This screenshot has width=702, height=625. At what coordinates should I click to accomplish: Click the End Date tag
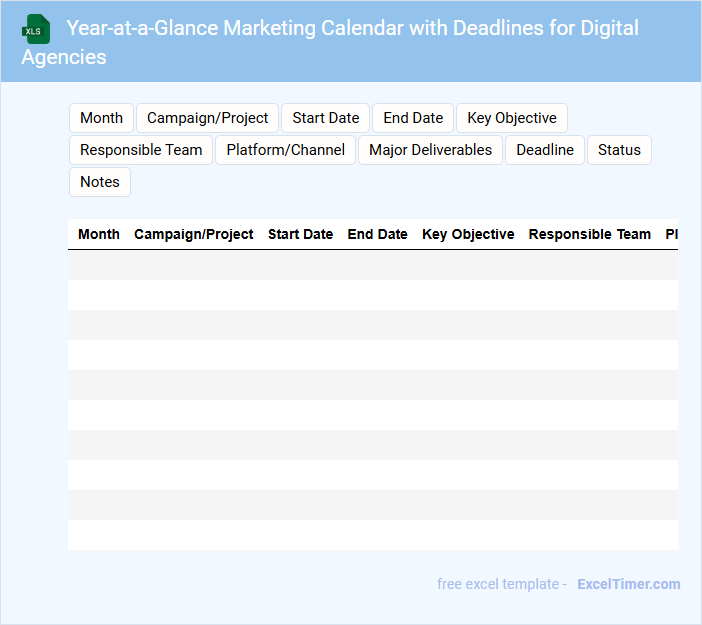[413, 118]
